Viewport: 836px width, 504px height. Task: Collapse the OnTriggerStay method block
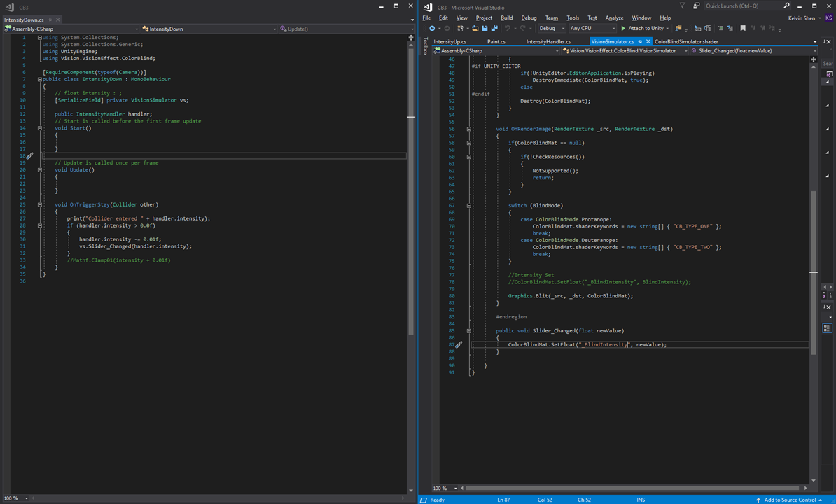(x=40, y=204)
